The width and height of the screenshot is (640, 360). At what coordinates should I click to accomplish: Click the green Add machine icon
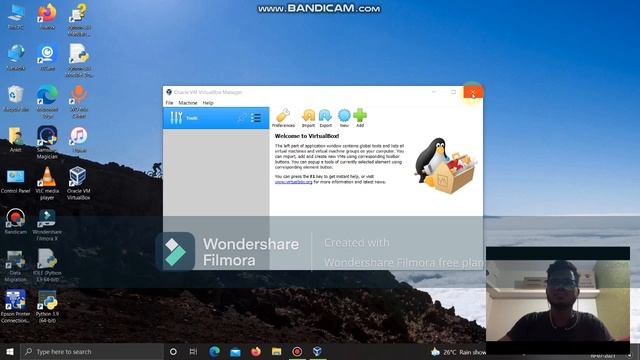tap(360, 118)
